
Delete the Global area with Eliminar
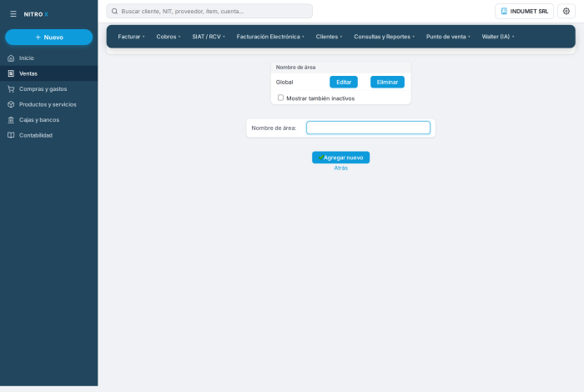point(387,82)
